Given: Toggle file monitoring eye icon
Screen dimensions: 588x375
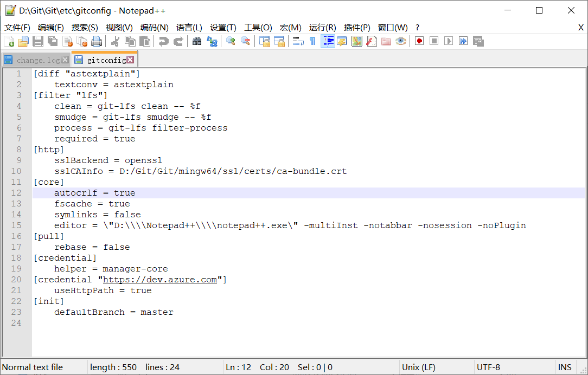Looking at the screenshot, I should pos(400,41).
